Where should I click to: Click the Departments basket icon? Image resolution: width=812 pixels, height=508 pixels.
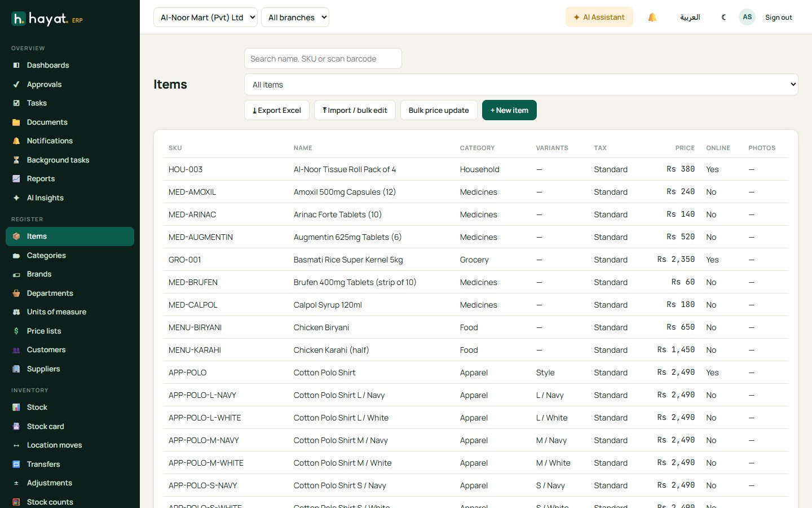pos(16,294)
